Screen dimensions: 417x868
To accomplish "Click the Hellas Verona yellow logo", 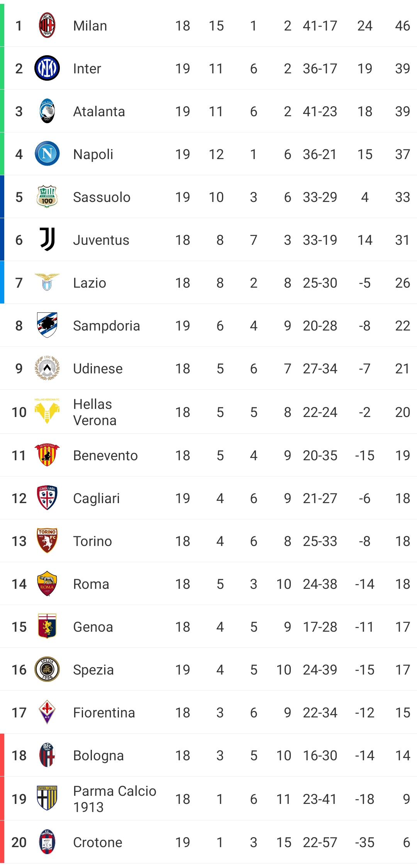I will (x=47, y=411).
